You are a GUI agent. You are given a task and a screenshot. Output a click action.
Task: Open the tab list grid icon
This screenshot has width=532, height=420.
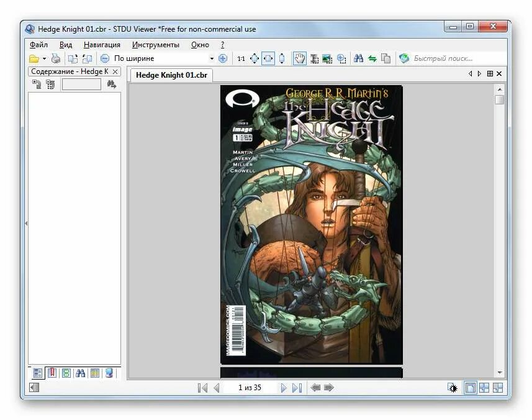(490, 74)
